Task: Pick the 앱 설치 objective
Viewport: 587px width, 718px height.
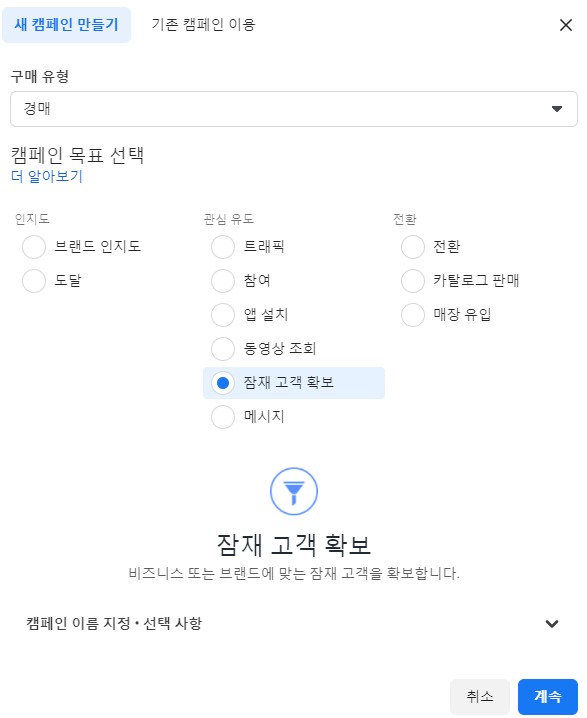Action: [223, 315]
